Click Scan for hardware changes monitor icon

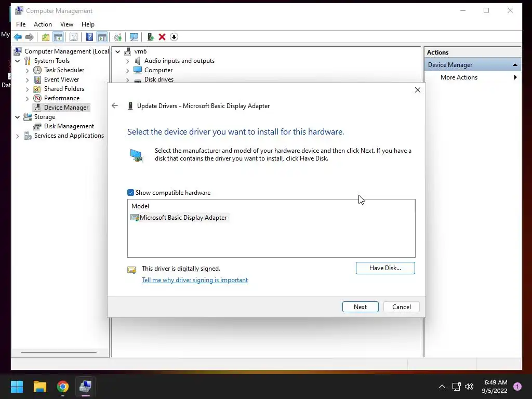click(x=134, y=37)
